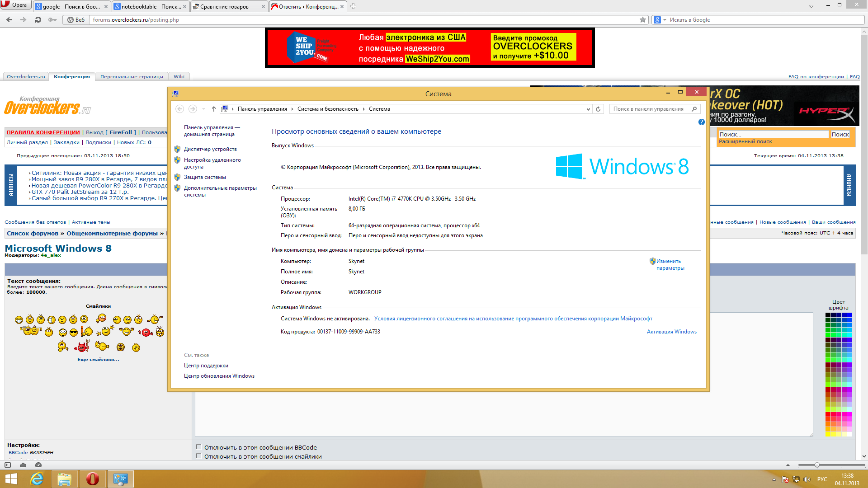
Task: Open 'Диспетчер устройств' link
Action: pyautogui.click(x=210, y=149)
